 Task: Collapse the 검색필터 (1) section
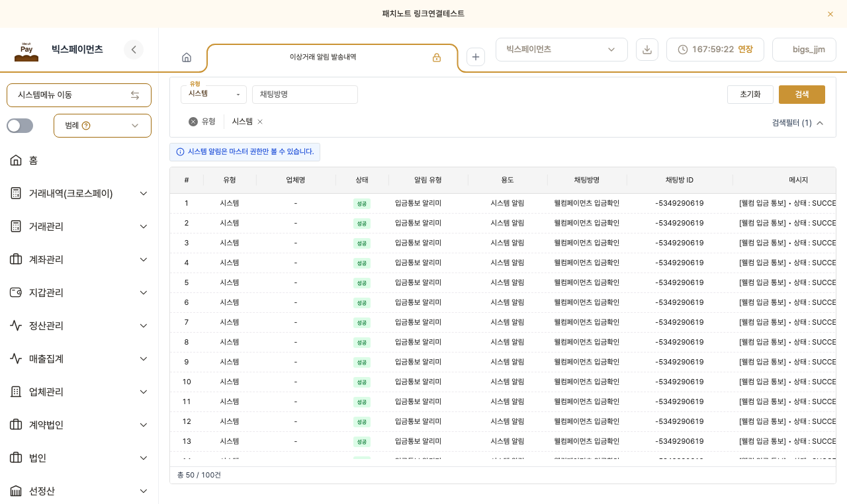[x=798, y=123]
